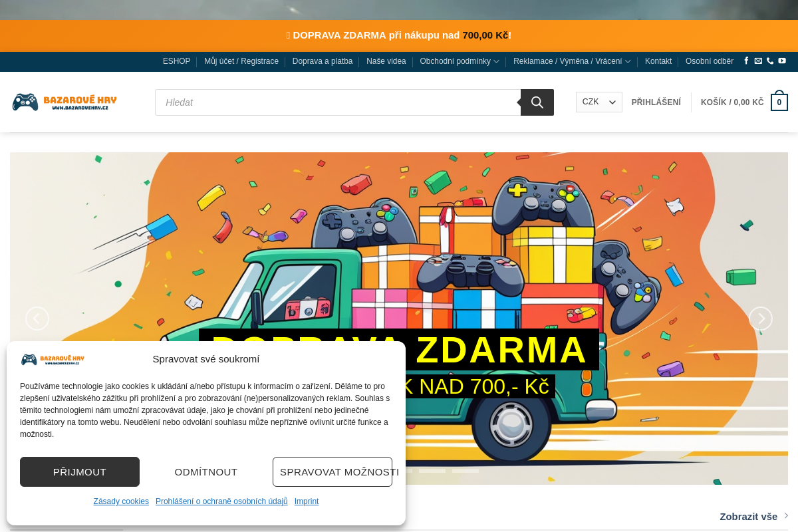This screenshot has width=798, height=532.
Task: Go to next slide arrow
Action: point(761,319)
